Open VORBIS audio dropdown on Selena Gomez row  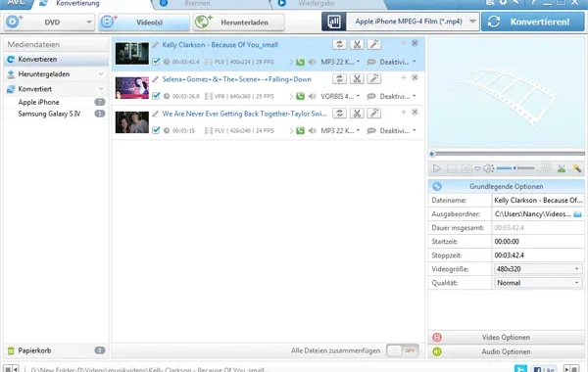[340, 96]
